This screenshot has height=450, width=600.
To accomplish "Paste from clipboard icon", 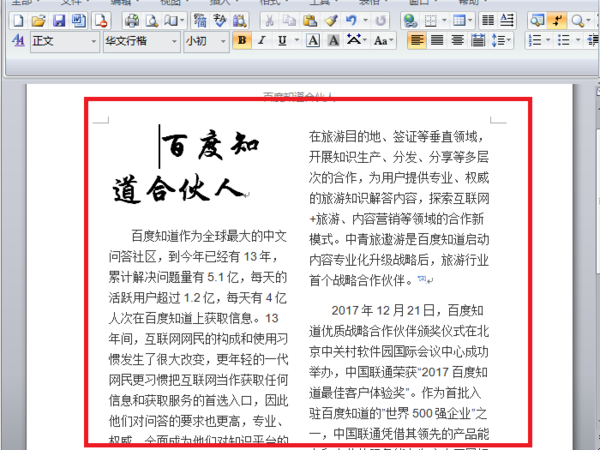I will coord(310,20).
